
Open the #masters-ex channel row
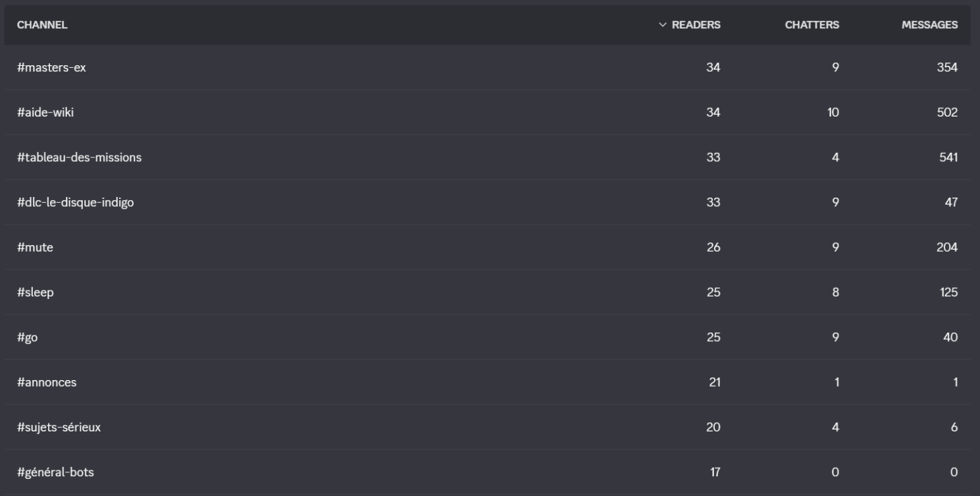pos(487,67)
